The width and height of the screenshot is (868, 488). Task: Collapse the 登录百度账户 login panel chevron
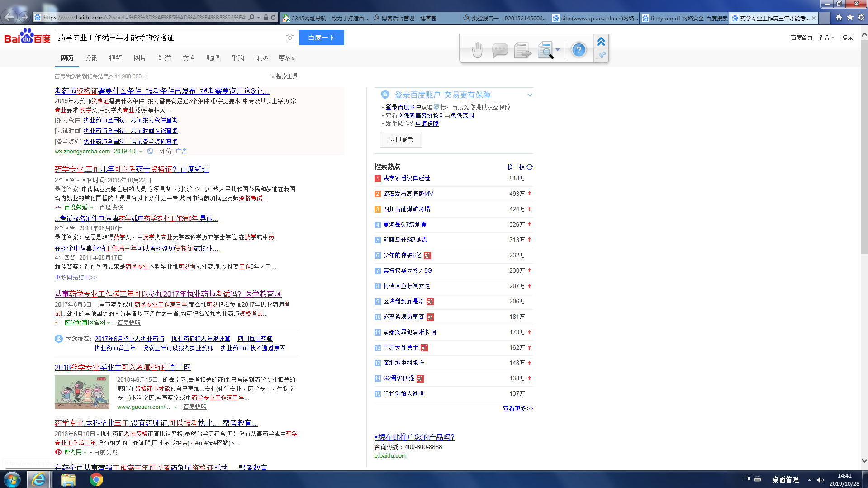point(530,95)
